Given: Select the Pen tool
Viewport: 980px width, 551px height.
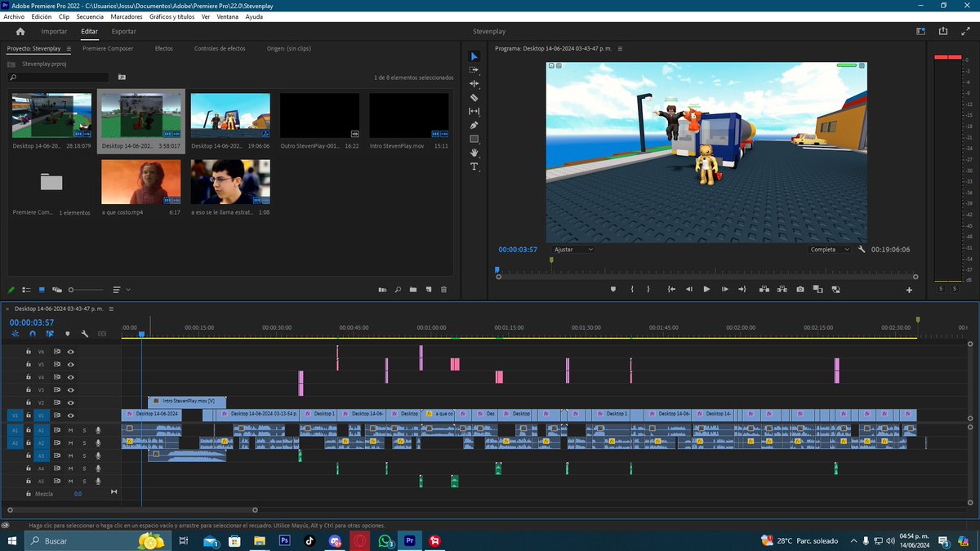Looking at the screenshot, I should [x=474, y=125].
